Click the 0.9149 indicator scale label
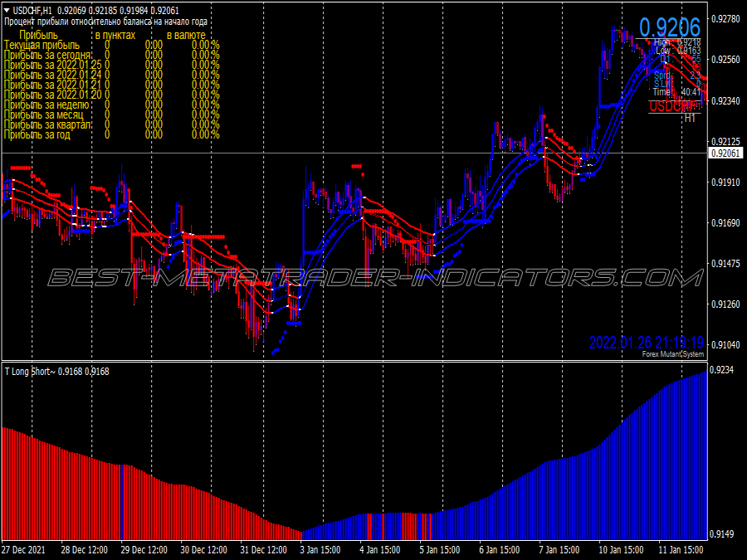The height and width of the screenshot is (560, 747). tap(722, 533)
